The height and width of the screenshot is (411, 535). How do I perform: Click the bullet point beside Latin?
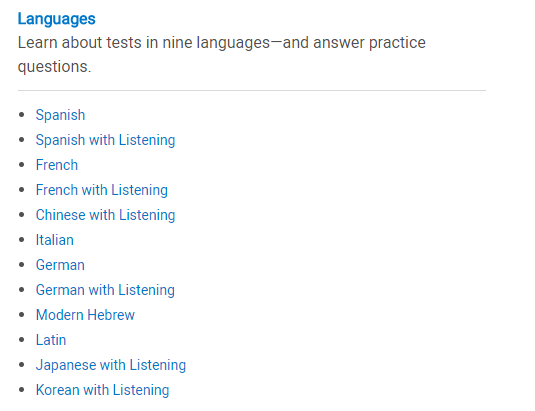pyautogui.click(x=21, y=340)
